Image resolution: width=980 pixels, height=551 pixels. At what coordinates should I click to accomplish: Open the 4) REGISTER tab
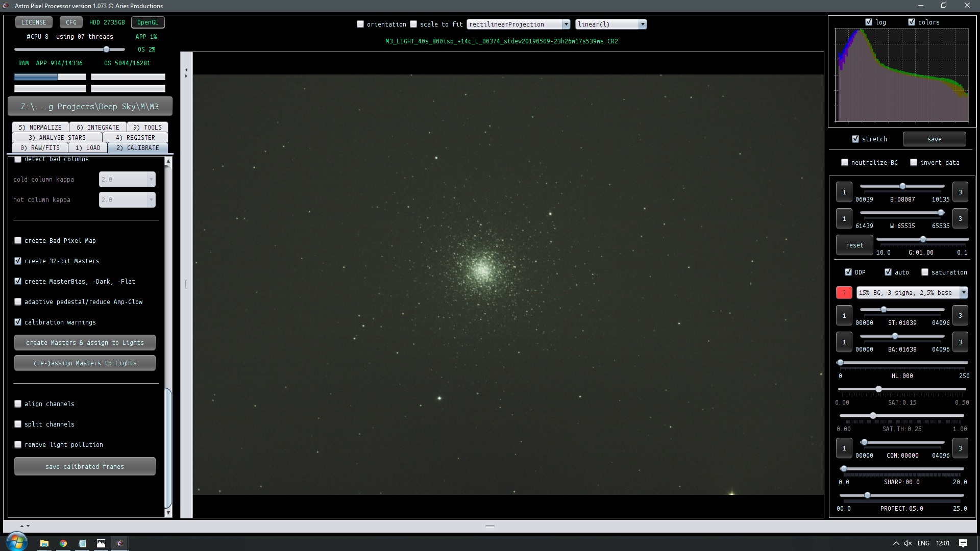135,137
